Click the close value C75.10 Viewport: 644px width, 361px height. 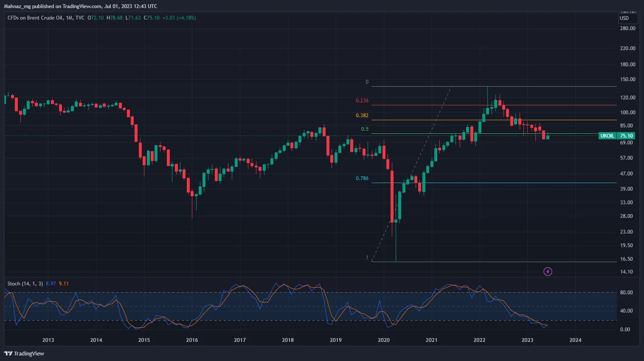152,18
